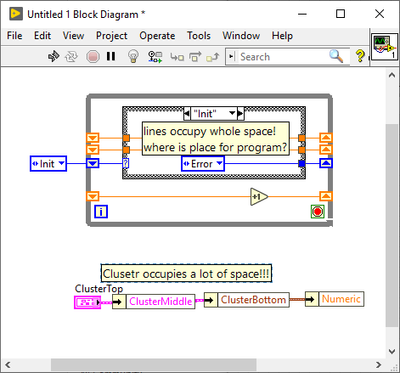Click the left blue shift register
The image size is (400, 373).
93,164
